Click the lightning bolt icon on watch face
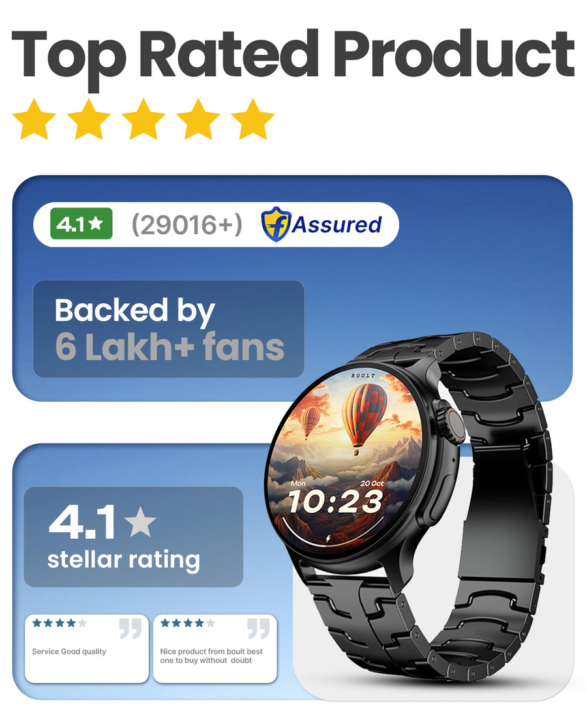This screenshot has width=587, height=728. coord(328,539)
